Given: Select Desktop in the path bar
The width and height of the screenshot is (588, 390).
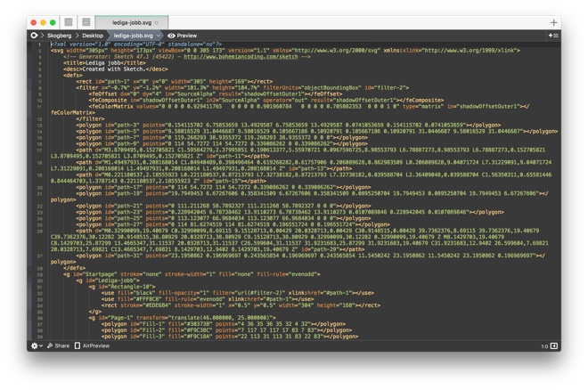Looking at the screenshot, I should (x=93, y=36).
